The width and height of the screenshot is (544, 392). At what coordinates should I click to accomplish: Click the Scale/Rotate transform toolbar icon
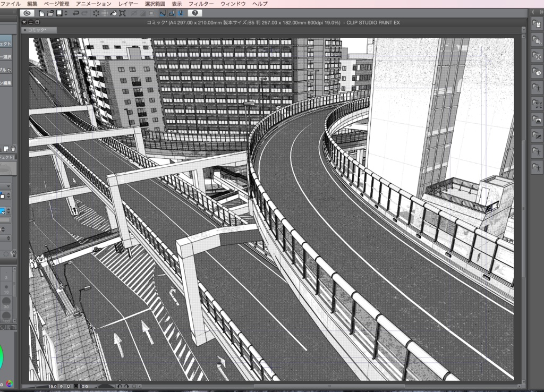click(123, 13)
